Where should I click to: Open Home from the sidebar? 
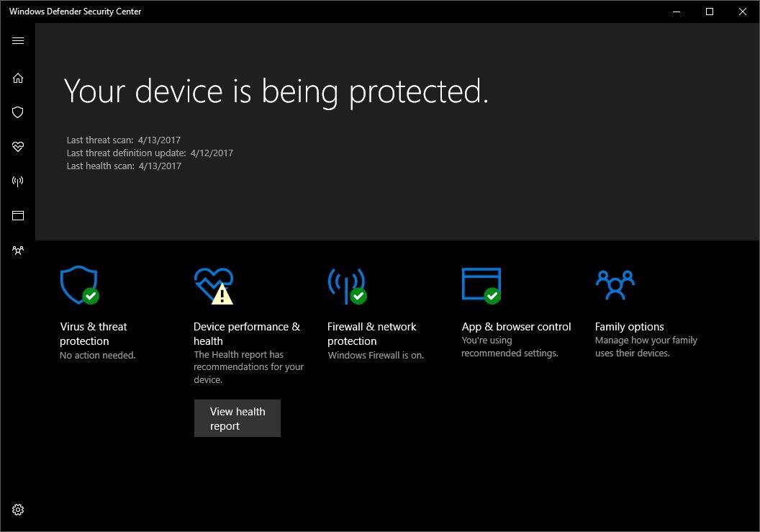tap(18, 78)
